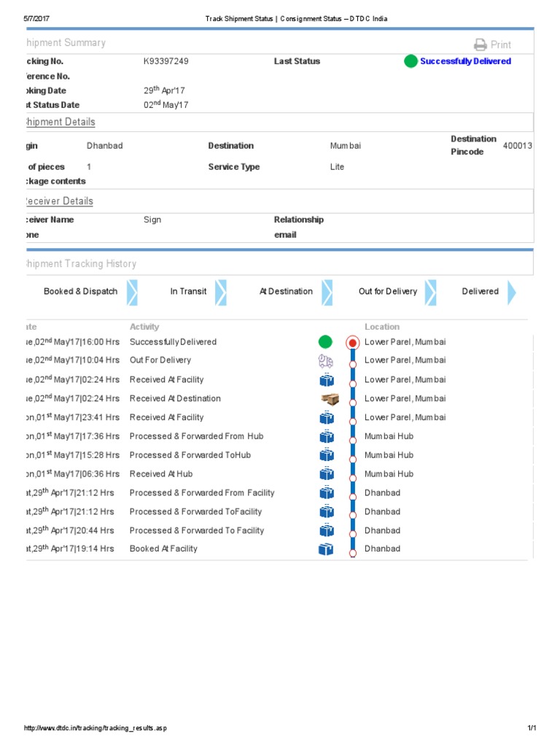Click the Booked At Facility box icon
This screenshot has height=747, width=560.
pos(326,549)
